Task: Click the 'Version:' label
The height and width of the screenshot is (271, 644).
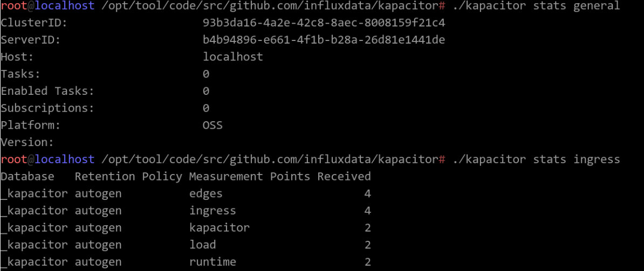Action: pos(27,142)
